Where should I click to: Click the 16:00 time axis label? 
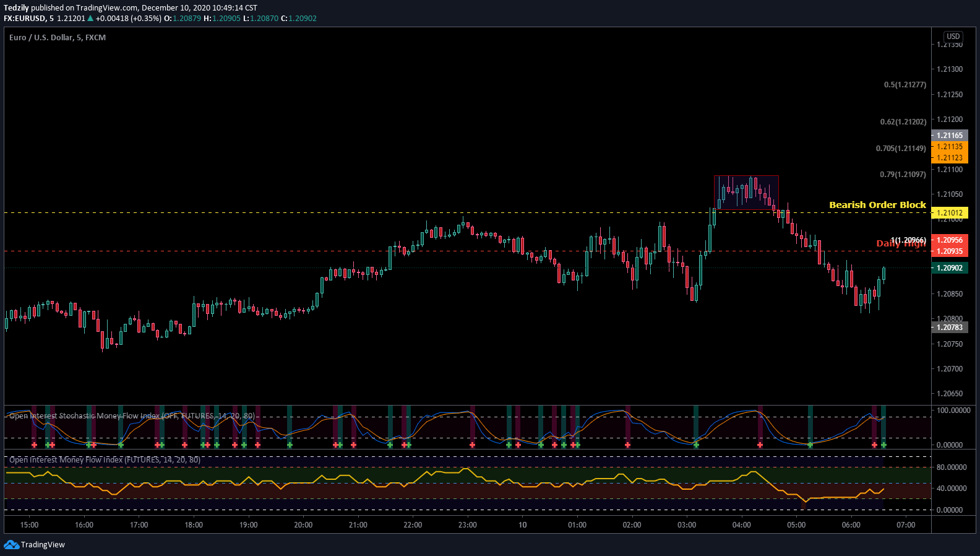pos(84,525)
